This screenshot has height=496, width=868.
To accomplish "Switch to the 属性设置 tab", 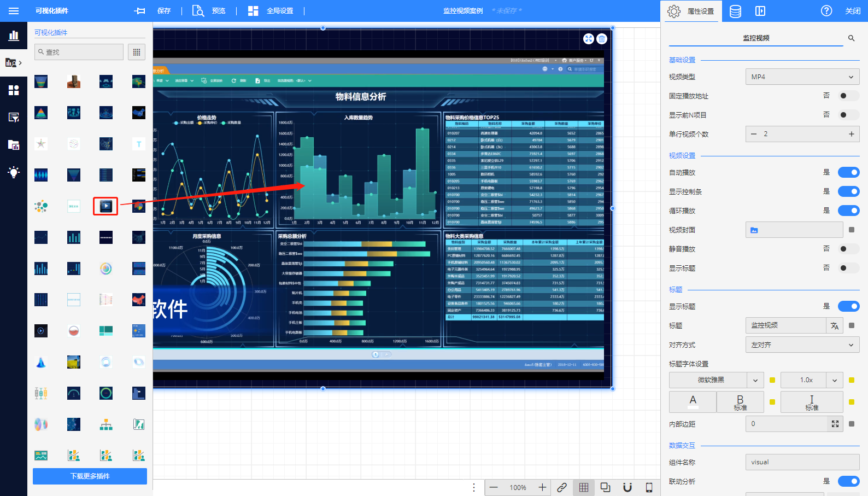I will pos(691,11).
